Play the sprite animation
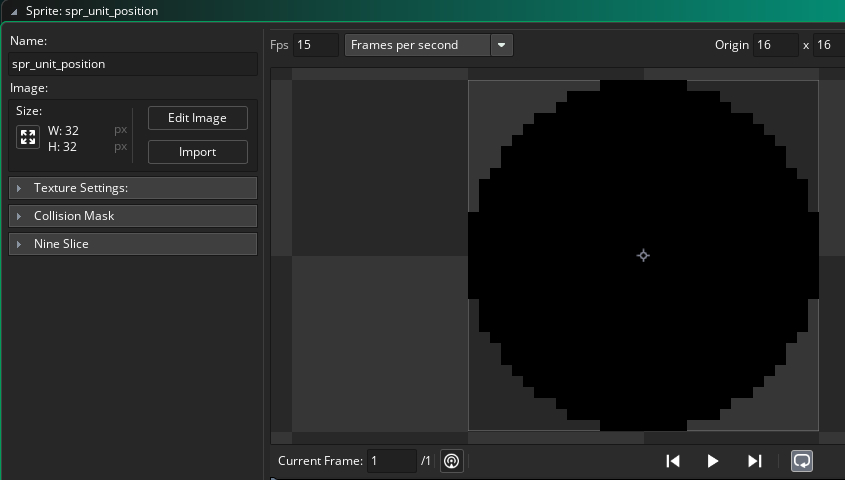Image resolution: width=845 pixels, height=480 pixels. pyautogui.click(x=712, y=461)
